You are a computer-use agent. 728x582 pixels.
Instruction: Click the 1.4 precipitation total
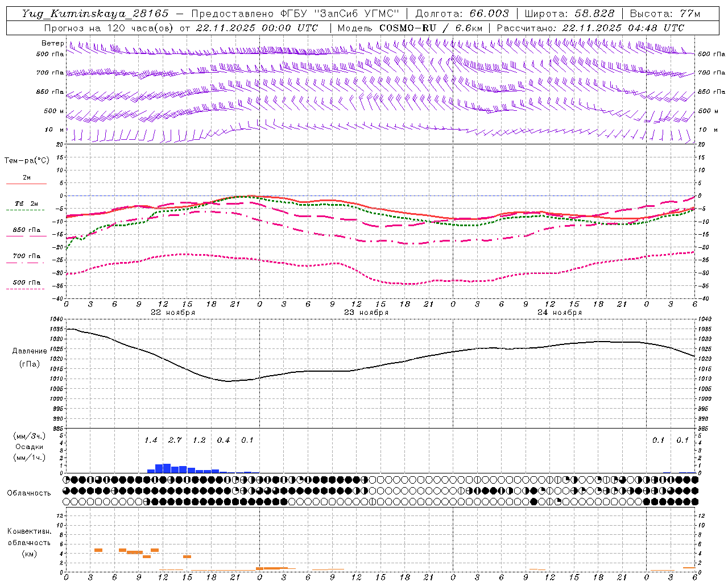pyautogui.click(x=151, y=440)
